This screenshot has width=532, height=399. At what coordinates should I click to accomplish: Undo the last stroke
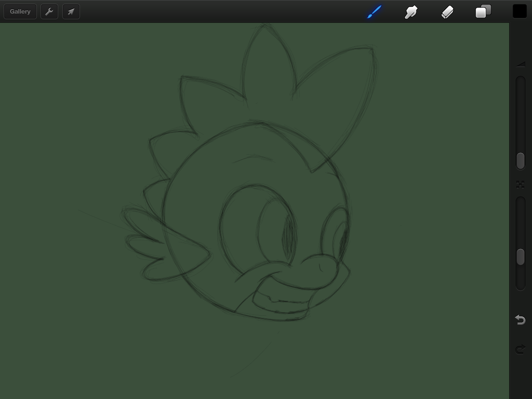click(x=520, y=320)
